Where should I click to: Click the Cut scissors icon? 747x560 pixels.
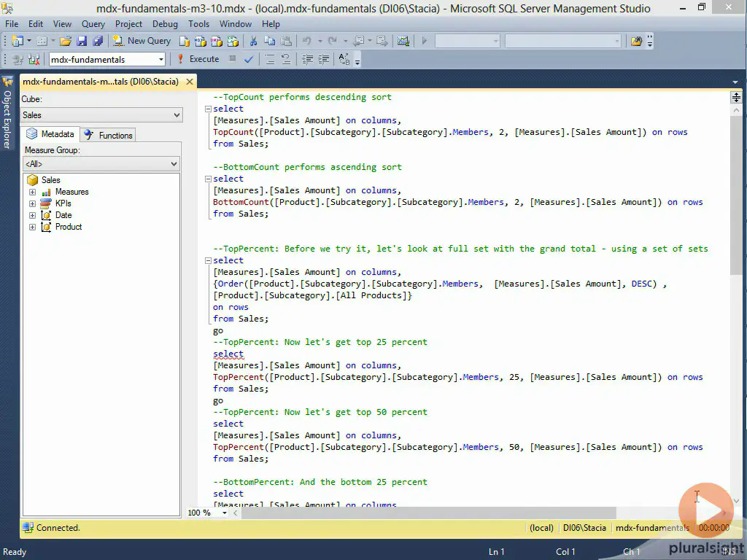click(253, 41)
